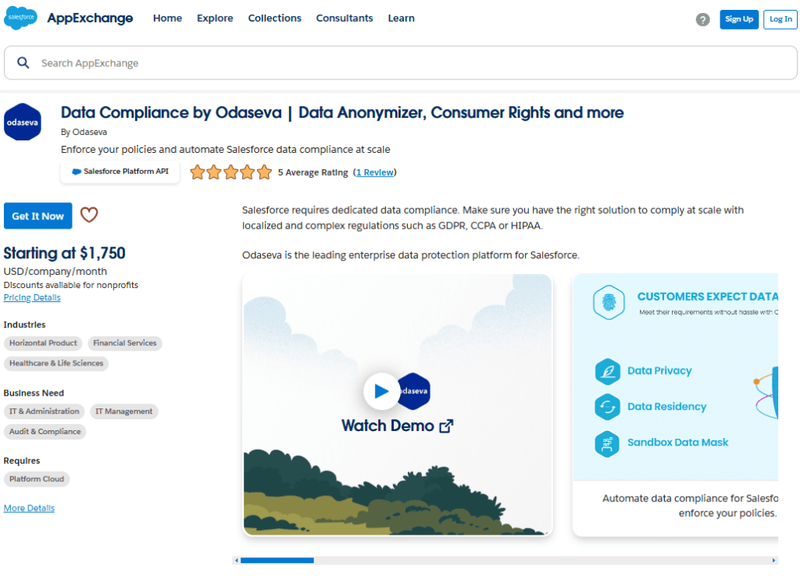Viewport: 800px width, 580px height.
Task: Click the Sign Up button
Action: (x=739, y=19)
